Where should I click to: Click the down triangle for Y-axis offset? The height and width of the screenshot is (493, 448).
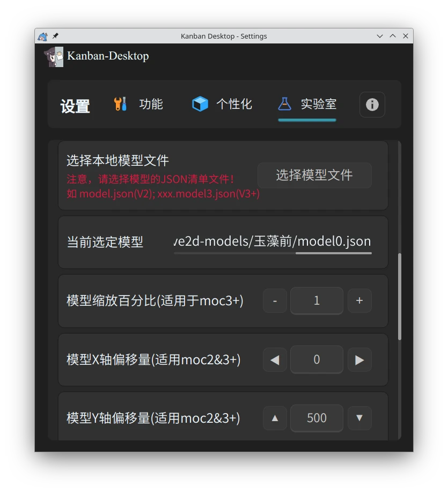(x=359, y=418)
